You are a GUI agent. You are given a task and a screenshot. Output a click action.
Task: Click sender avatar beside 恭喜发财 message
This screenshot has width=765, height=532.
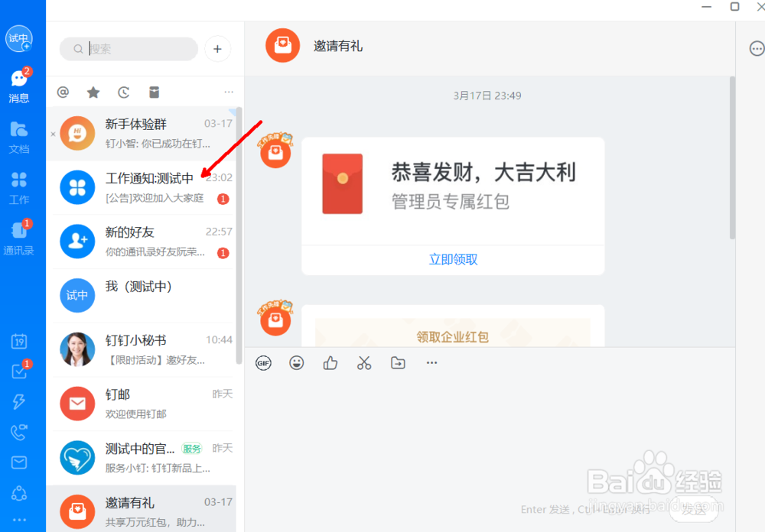pyautogui.click(x=275, y=151)
